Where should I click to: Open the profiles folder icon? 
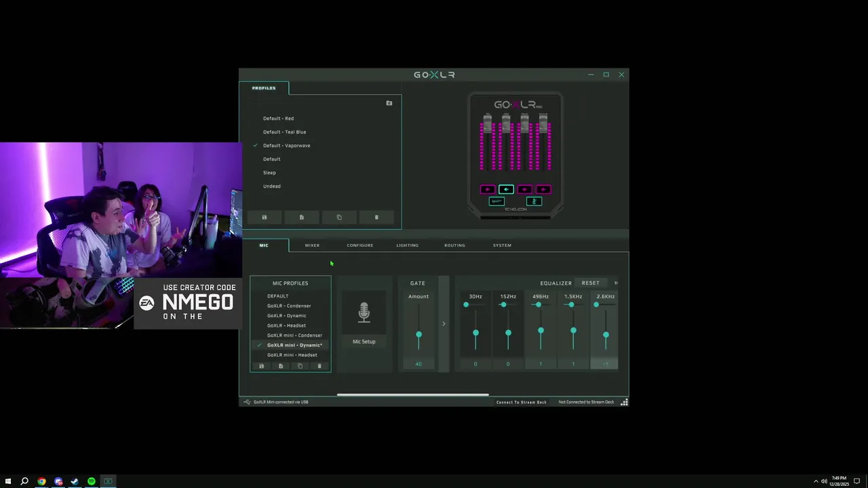(389, 103)
